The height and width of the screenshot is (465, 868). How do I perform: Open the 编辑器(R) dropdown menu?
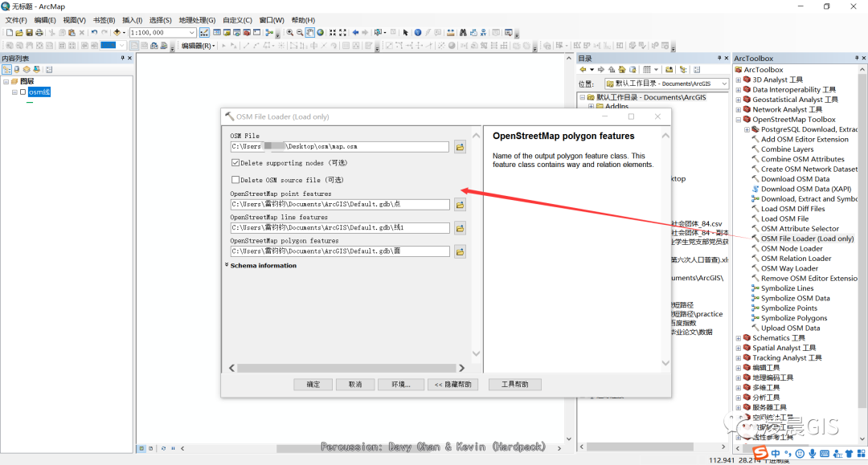(x=199, y=46)
